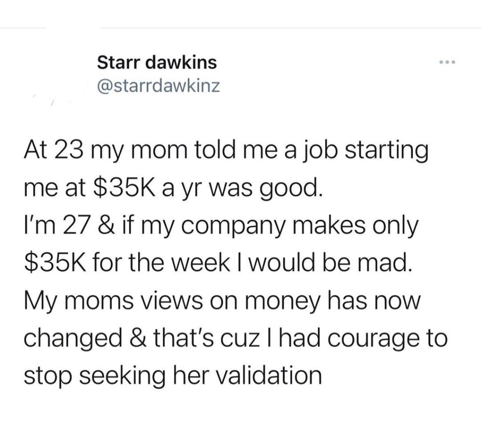The width and height of the screenshot is (481, 448).
Task: Click the line starting "At 23 my mom"
Action: click(225, 153)
